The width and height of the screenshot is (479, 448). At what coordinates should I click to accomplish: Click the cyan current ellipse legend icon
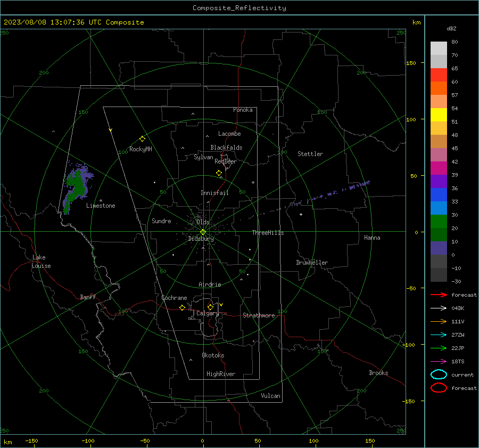(439, 374)
